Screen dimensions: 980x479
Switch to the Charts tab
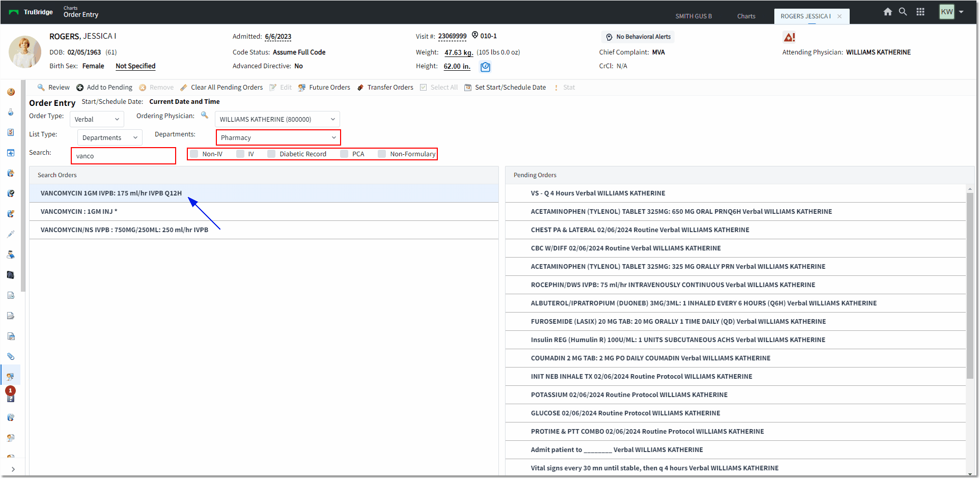coord(746,16)
